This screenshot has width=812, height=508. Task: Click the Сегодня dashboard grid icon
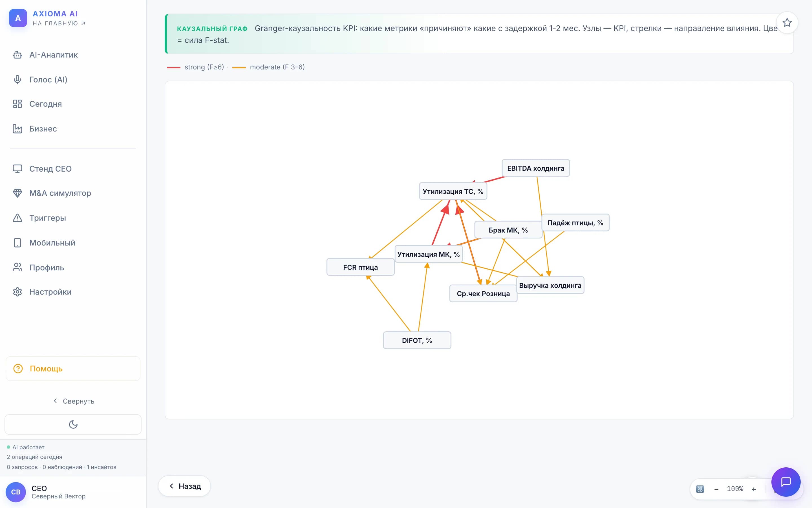[x=17, y=104]
